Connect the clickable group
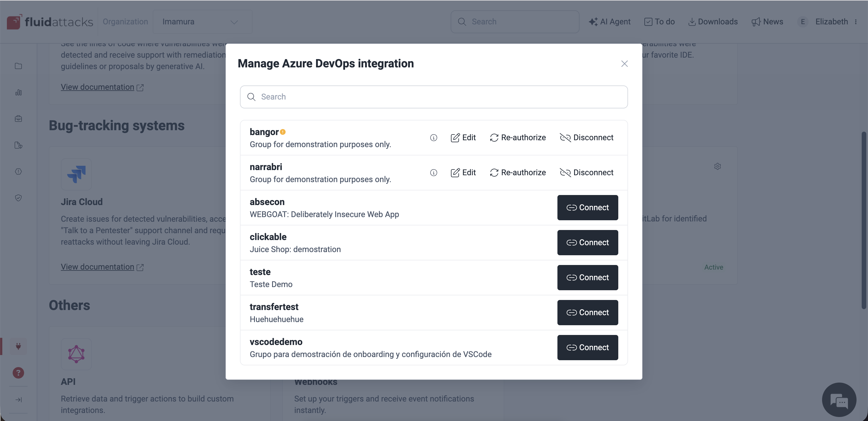868x421 pixels. [x=588, y=243]
